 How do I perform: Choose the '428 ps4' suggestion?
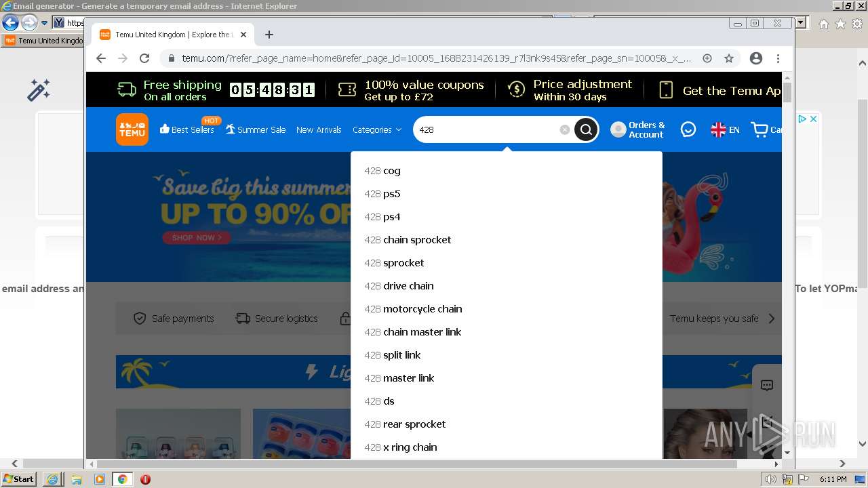pos(506,217)
